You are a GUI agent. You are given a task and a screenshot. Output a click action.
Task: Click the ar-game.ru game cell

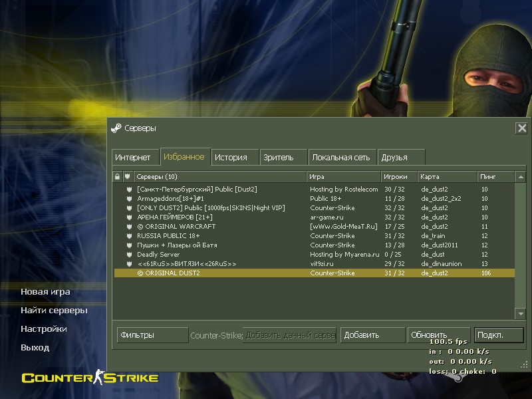(327, 217)
